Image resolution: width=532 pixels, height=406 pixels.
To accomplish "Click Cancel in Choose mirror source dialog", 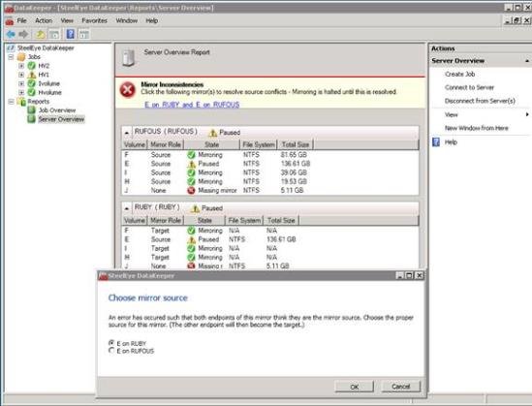I will coord(401,387).
